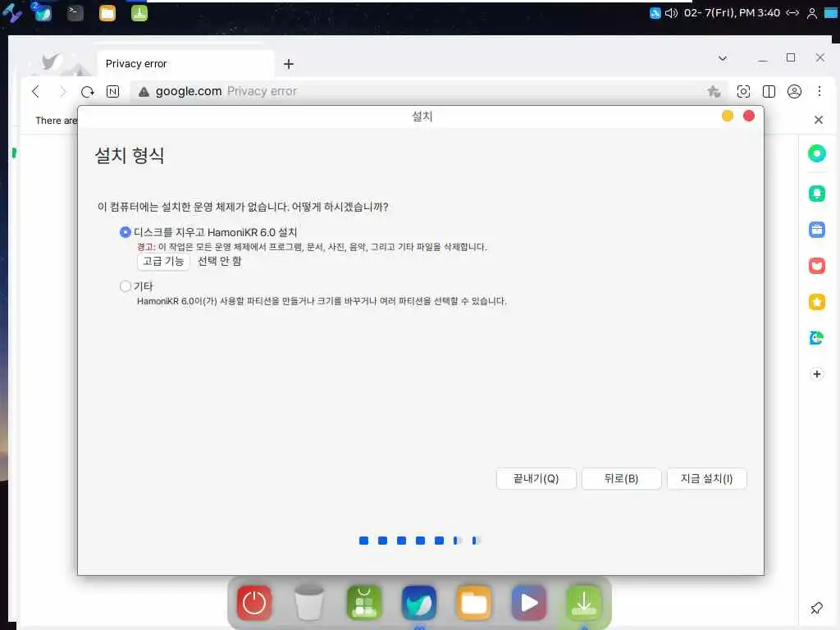The height and width of the screenshot is (630, 840).
Task: Click the blue calendar sidebar icon
Action: click(816, 230)
